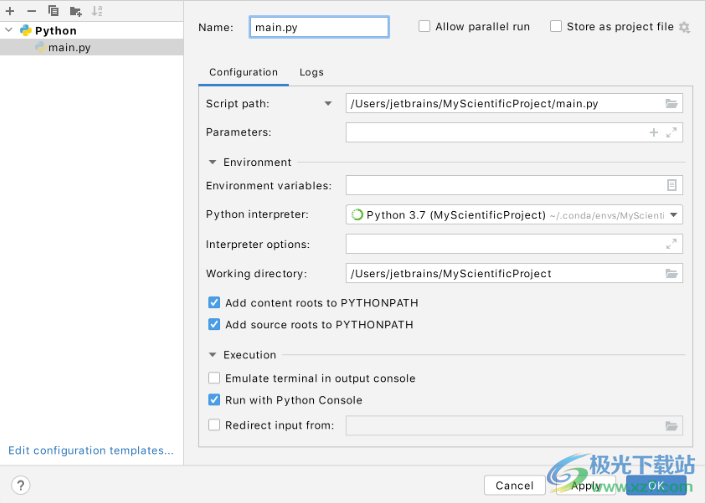Uncheck Run with Python Console

(x=214, y=399)
